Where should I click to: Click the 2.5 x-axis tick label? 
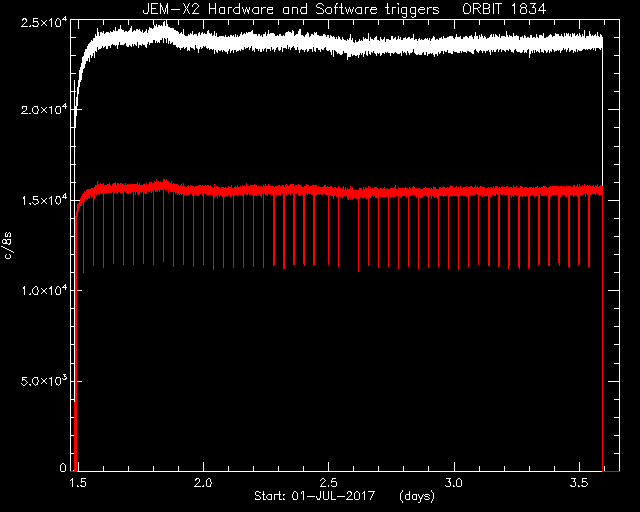(328, 483)
